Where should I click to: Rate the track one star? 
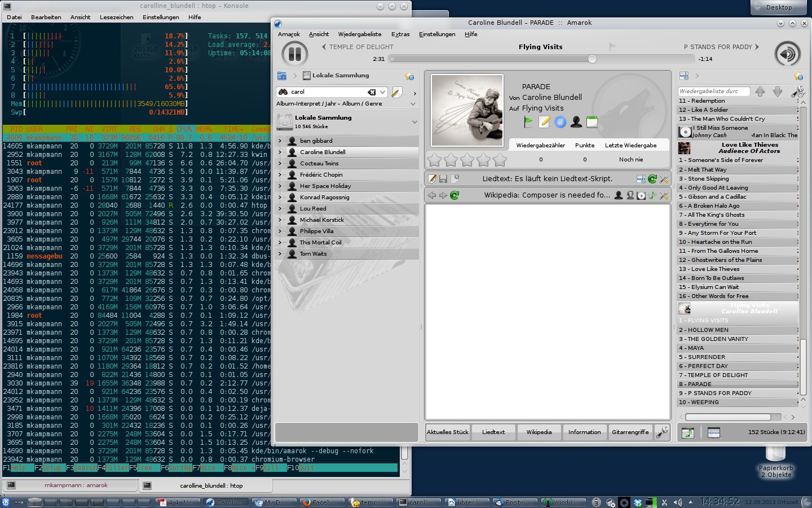(x=434, y=160)
